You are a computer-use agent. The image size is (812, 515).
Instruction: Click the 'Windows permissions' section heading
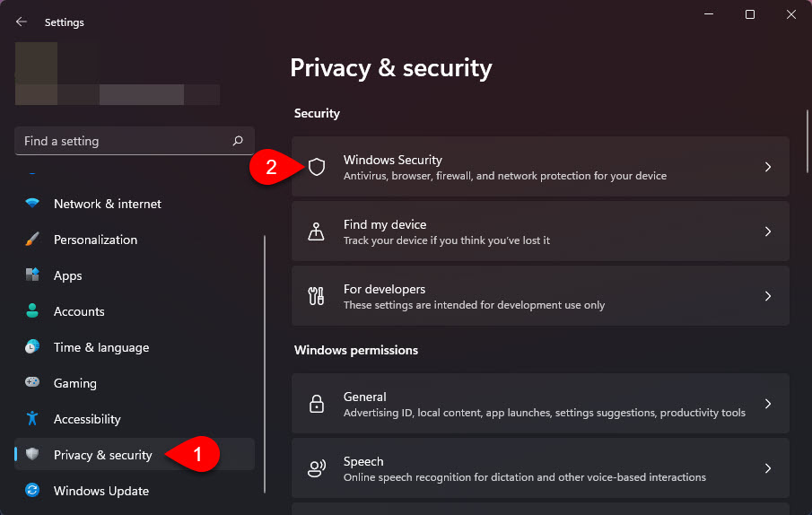356,351
